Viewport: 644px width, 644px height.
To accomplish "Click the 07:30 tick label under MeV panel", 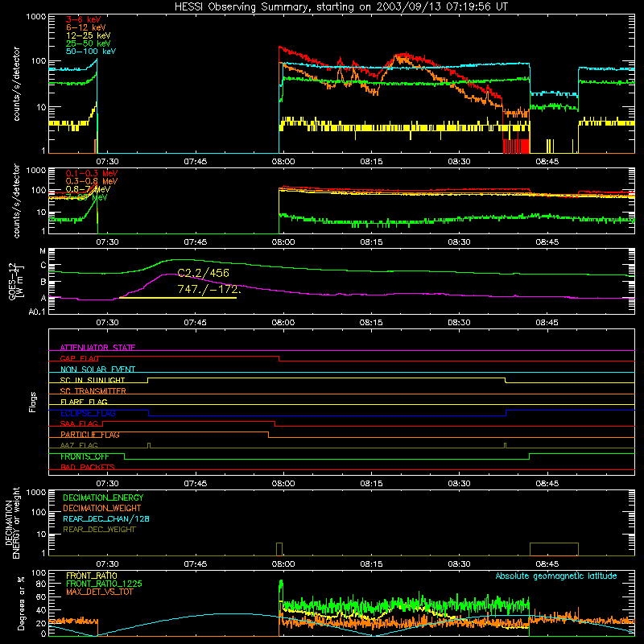I will pos(107,242).
